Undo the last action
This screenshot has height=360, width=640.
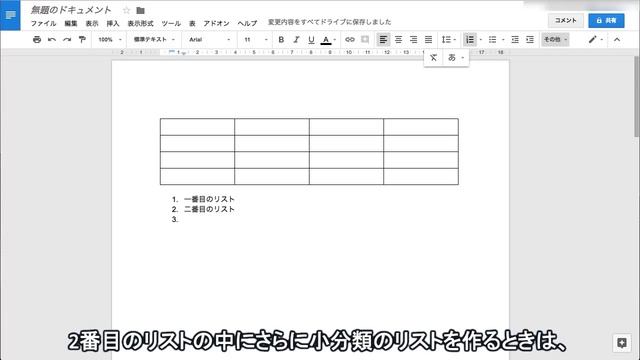pyautogui.click(x=52, y=40)
